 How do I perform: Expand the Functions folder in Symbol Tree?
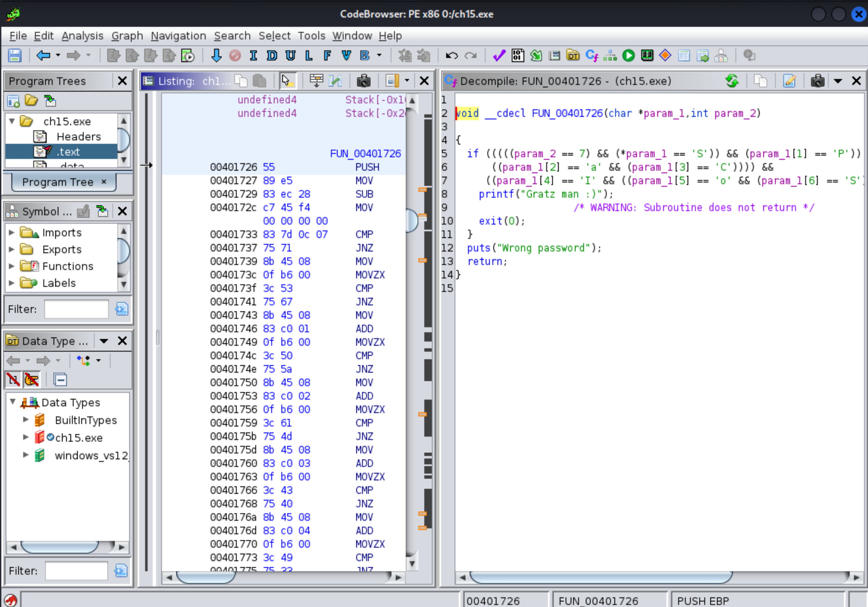[x=11, y=266]
